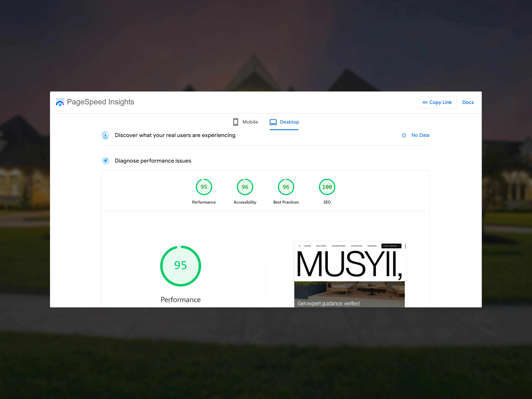Jump to the Accessibility score gauge 96
Screen dimensions: 532x399
pos(245,187)
